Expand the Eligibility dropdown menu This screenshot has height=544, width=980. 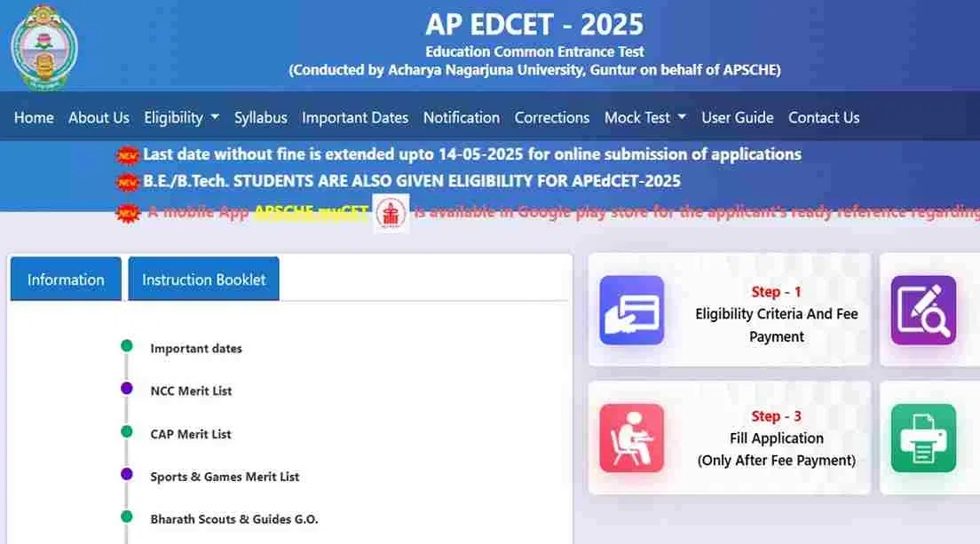pos(181,117)
